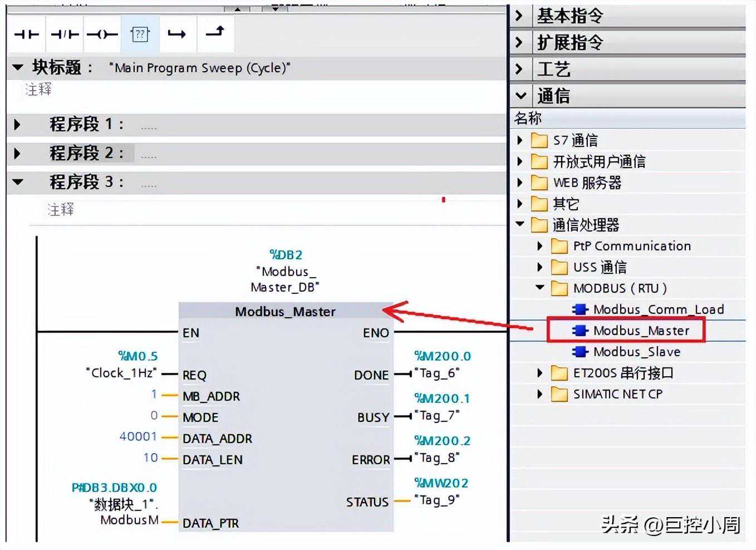Image resolution: width=756 pixels, height=550 pixels.
Task: Open the 扩展指令 section
Action: pos(519,42)
